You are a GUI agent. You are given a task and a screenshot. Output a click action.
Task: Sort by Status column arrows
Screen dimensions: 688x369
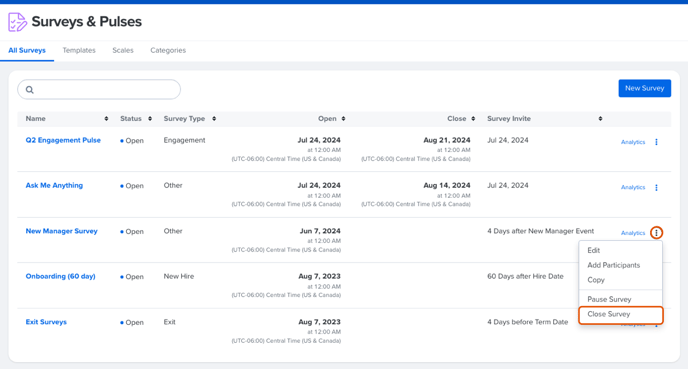coord(150,119)
